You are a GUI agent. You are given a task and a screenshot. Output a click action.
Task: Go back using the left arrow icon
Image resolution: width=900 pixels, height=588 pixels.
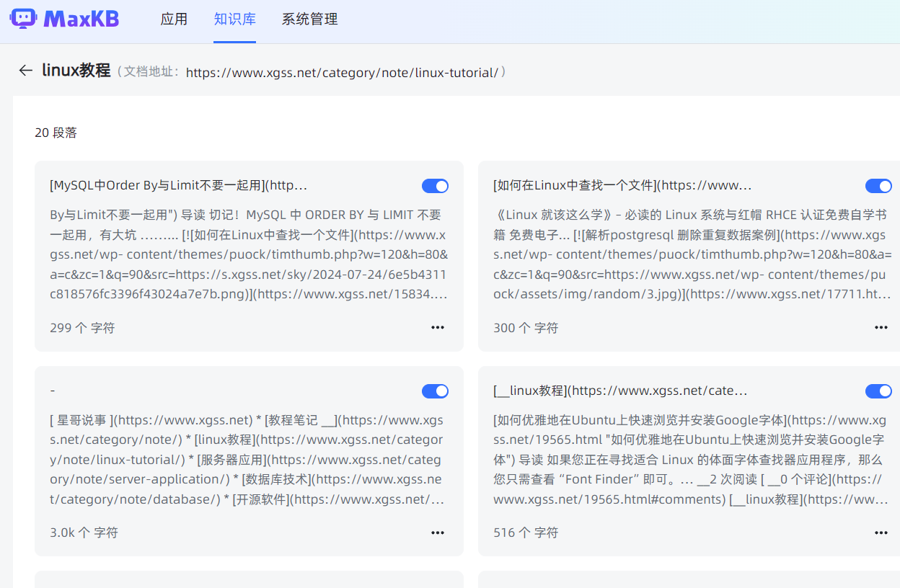[x=26, y=71]
